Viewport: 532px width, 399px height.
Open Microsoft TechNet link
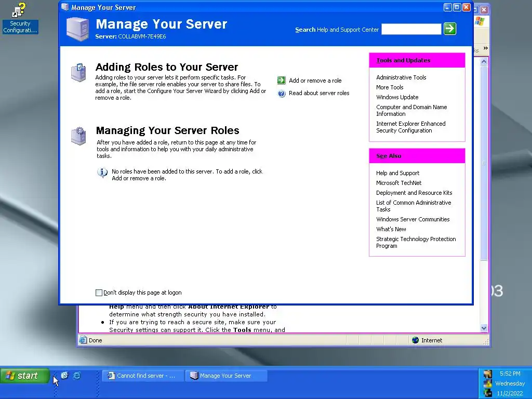[x=398, y=183]
